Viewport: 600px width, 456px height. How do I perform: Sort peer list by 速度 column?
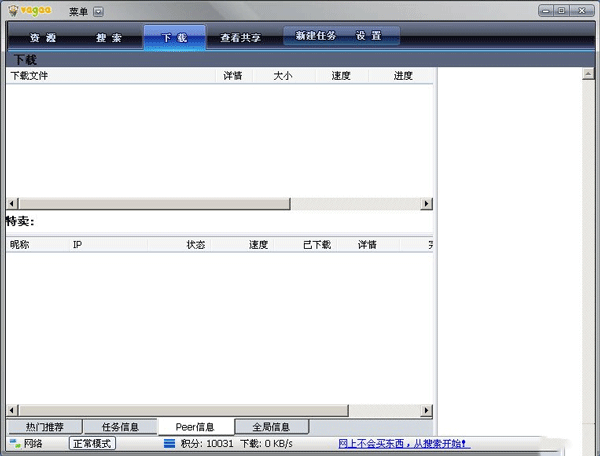243,244
